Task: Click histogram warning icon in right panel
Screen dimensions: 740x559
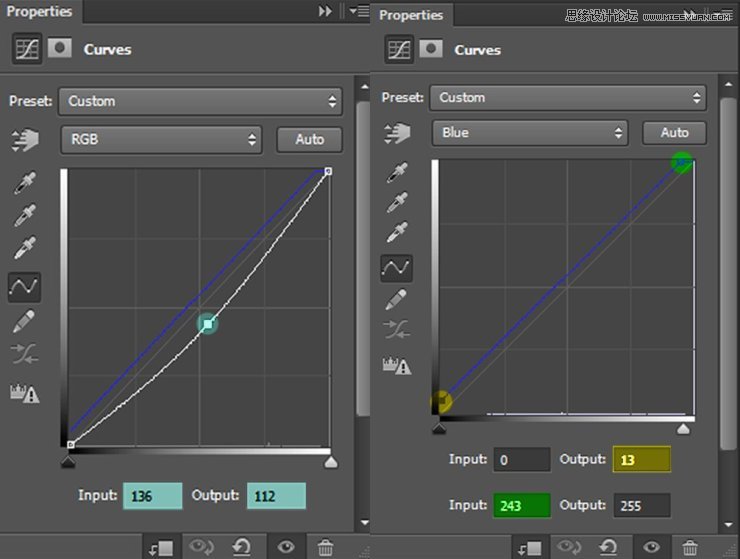Action: point(397,365)
